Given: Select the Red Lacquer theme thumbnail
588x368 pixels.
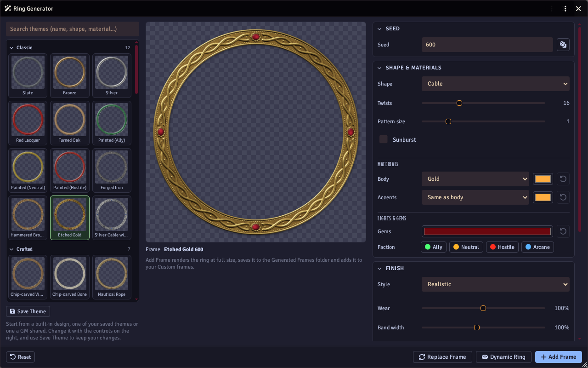Looking at the screenshot, I should pyautogui.click(x=28, y=123).
